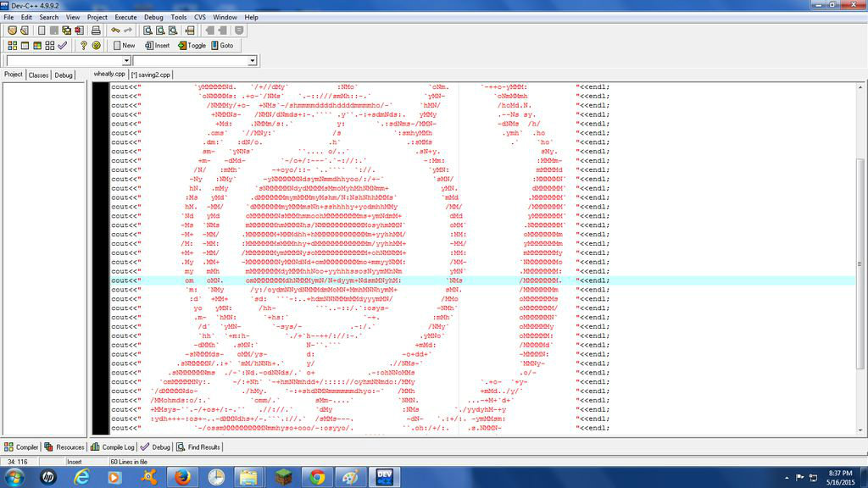Click the Close file icon with red X
This screenshot has height=488, width=868.
point(79,30)
